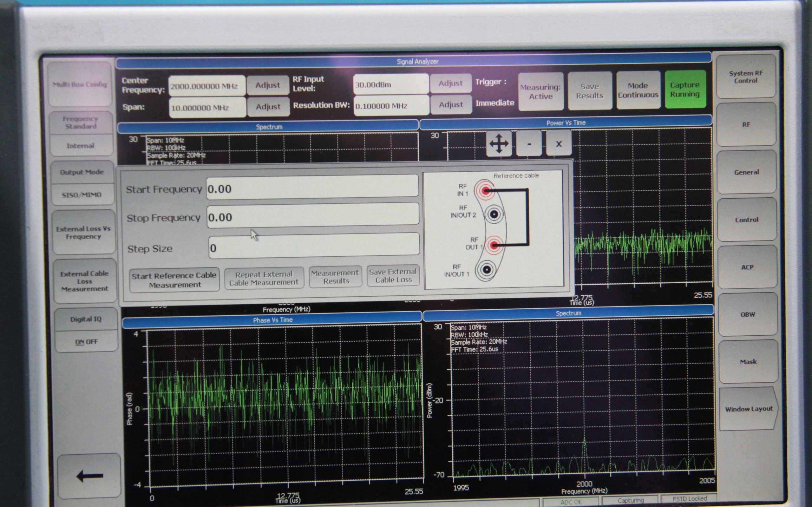
Task: Click Save External Cable Loss
Action: click(x=393, y=275)
